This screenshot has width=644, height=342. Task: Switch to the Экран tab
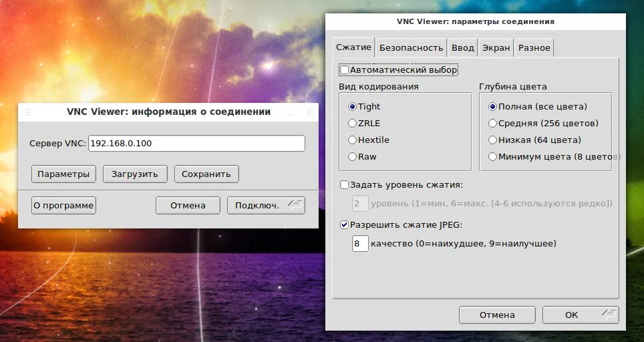[x=496, y=48]
